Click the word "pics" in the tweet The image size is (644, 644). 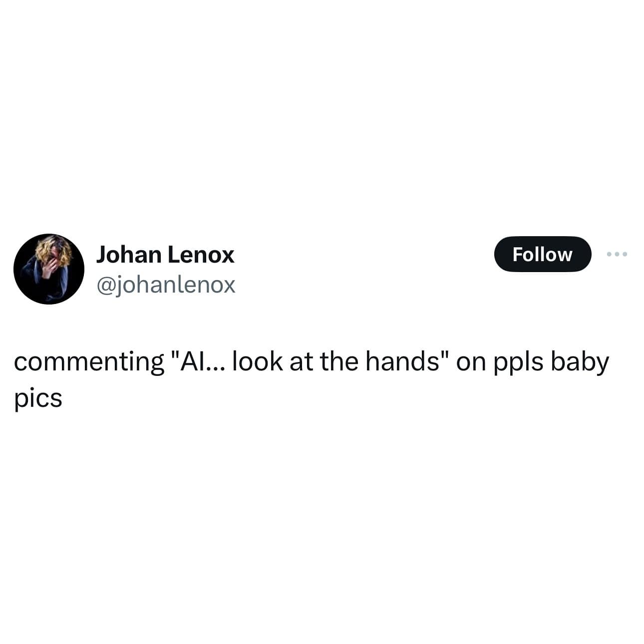38,399
